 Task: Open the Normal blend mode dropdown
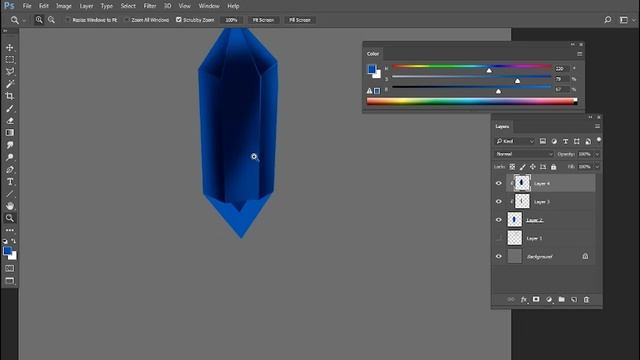(x=524, y=154)
